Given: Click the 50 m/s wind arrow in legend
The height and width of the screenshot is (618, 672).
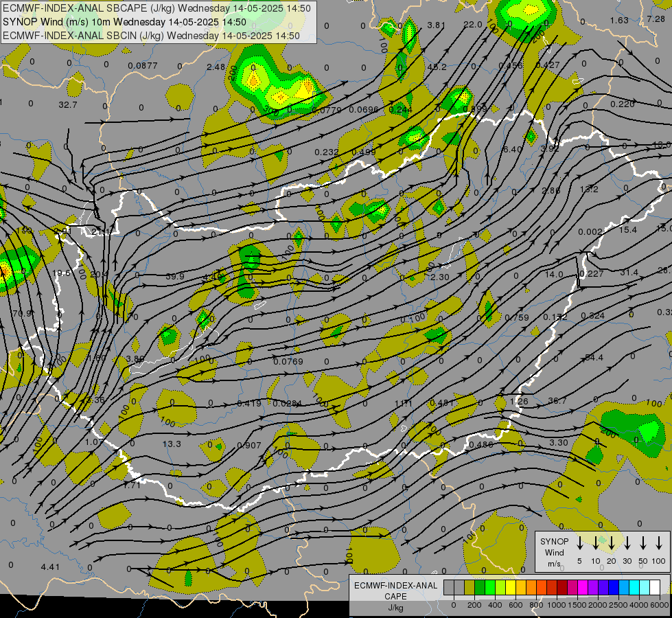Looking at the screenshot, I should (x=643, y=543).
